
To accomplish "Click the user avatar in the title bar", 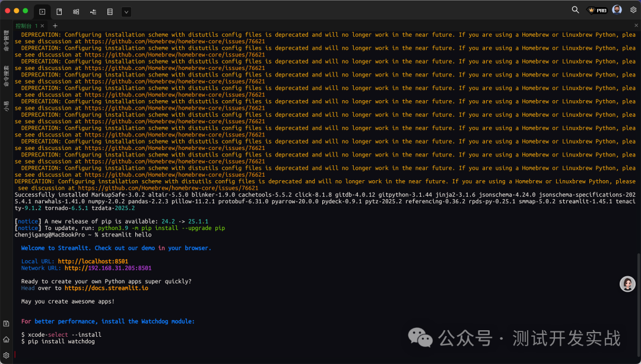I will [616, 9].
